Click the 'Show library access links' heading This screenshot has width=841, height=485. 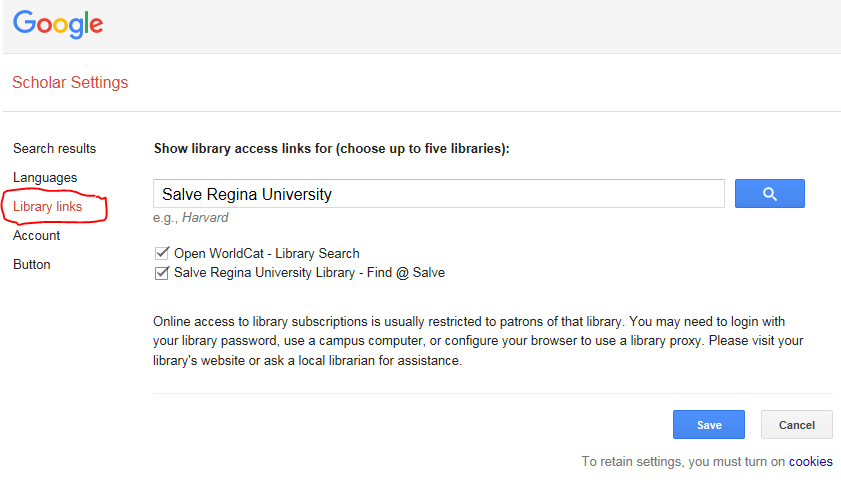tap(331, 149)
